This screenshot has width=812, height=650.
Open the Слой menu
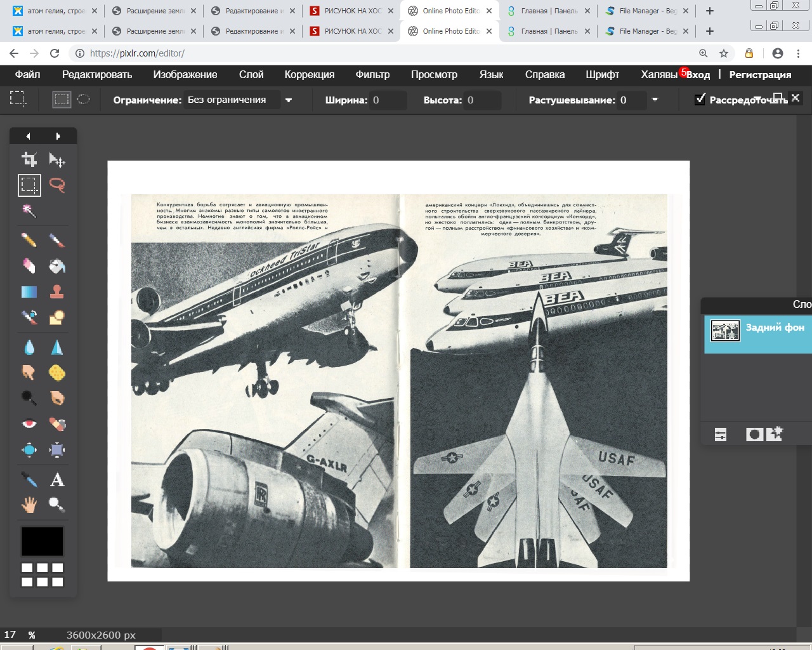[x=251, y=74]
